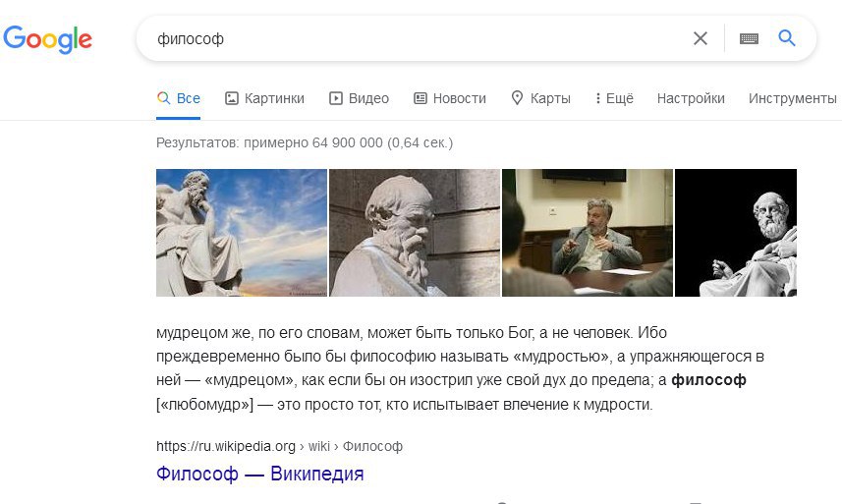Click the Google logo
The height and width of the screenshot is (504, 842).
click(48, 39)
